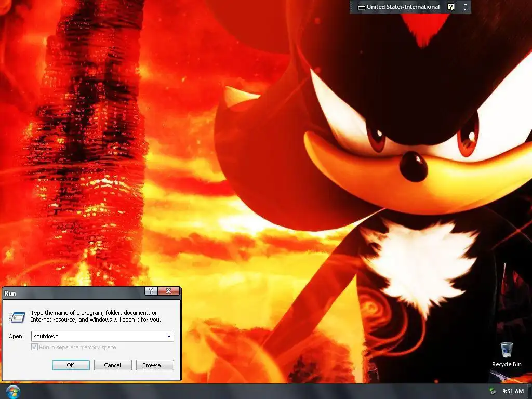The width and height of the screenshot is (532, 399).
Task: Close the Run dialog with the X
Action: (168, 291)
